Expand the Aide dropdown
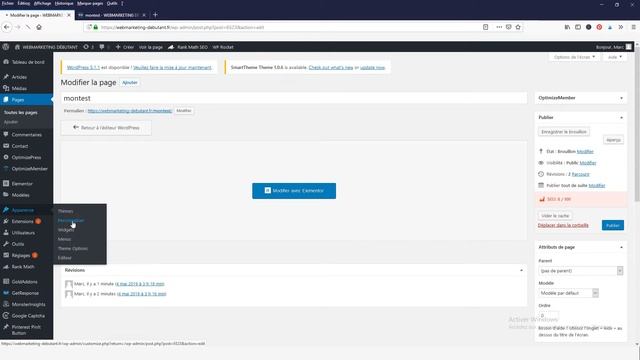Viewport: 640px width, 360px height. click(x=615, y=57)
